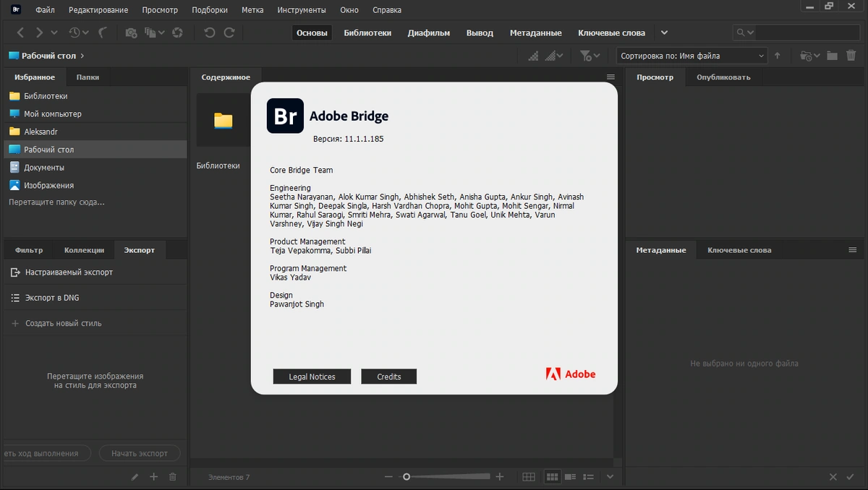Image resolution: width=868 pixels, height=490 pixels.
Task: Decrease thumbnail size with minus icon
Action: tap(388, 477)
